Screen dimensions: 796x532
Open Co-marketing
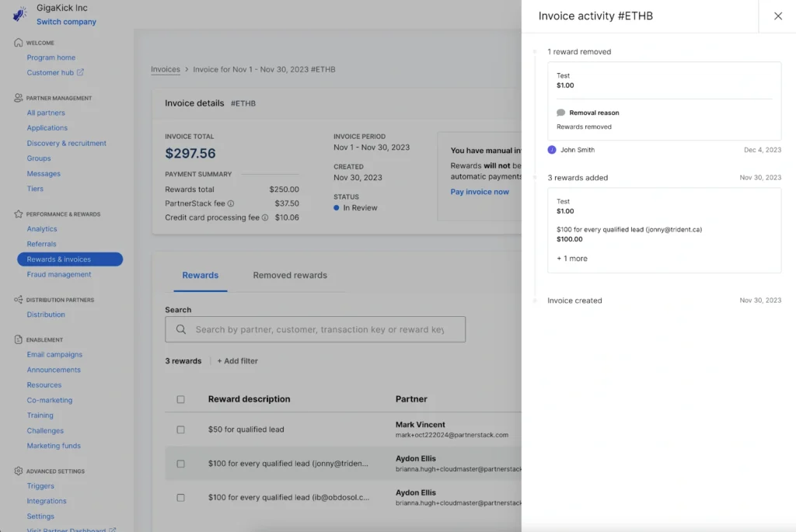tap(49, 400)
